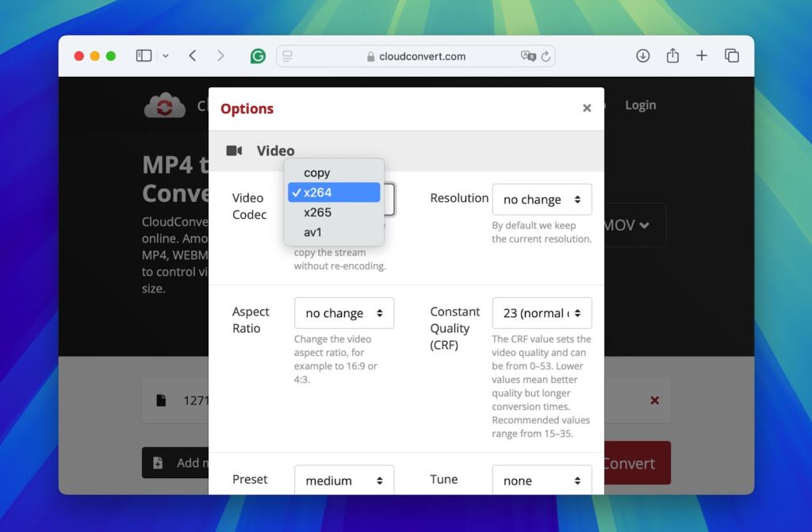This screenshot has height=532, width=812.
Task: Click the Aspect Ratio label
Action: point(251,320)
